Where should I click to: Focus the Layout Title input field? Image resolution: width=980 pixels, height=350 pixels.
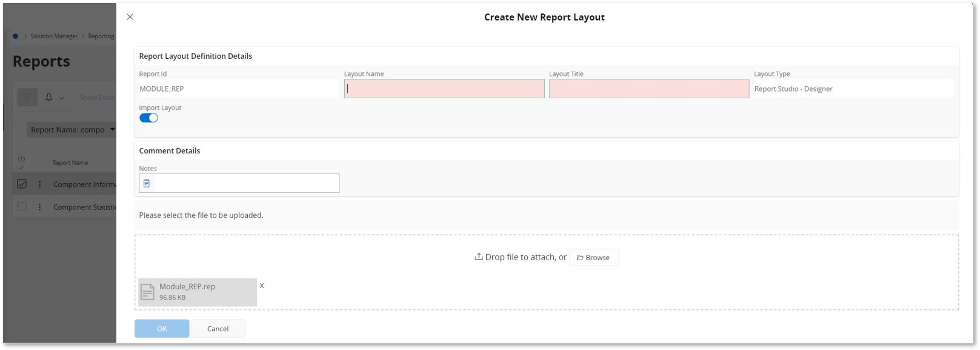click(648, 89)
